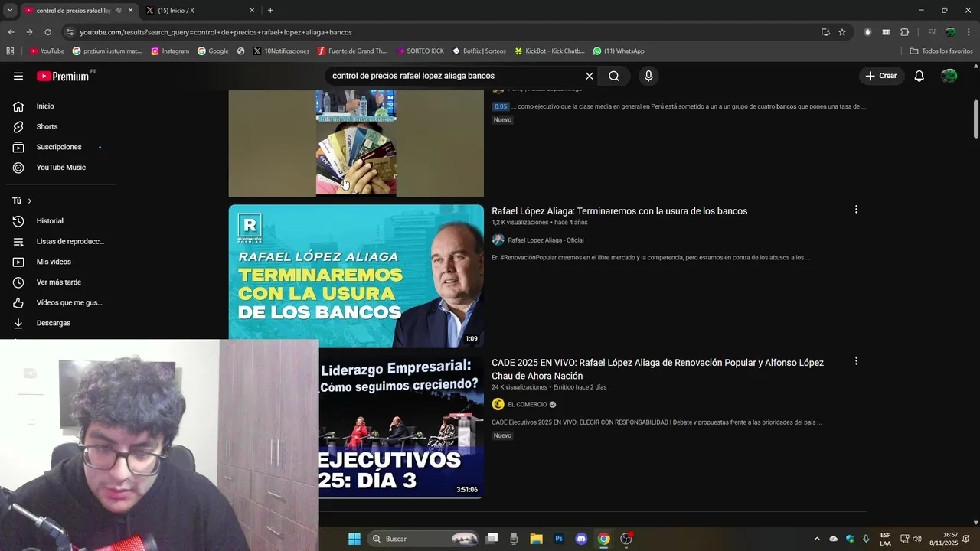
Task: Open the YouTube bookmark
Action: point(47,51)
